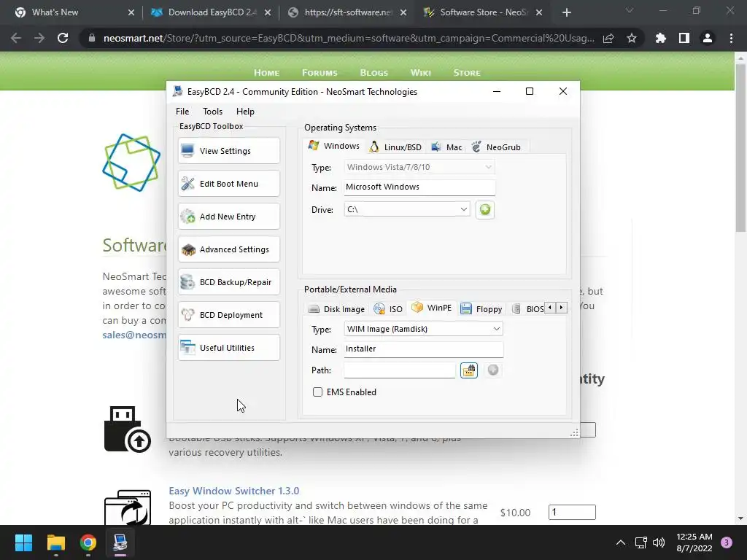Image resolution: width=747 pixels, height=560 pixels.
Task: Open Chrome three-dot menu
Action: coord(731,38)
